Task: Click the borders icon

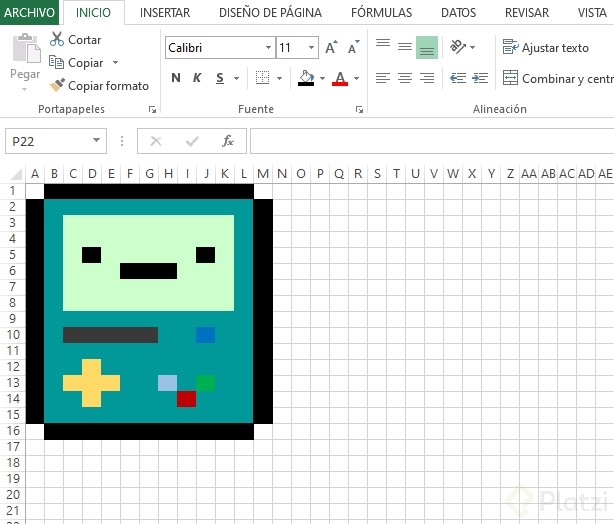Action: [x=262, y=78]
